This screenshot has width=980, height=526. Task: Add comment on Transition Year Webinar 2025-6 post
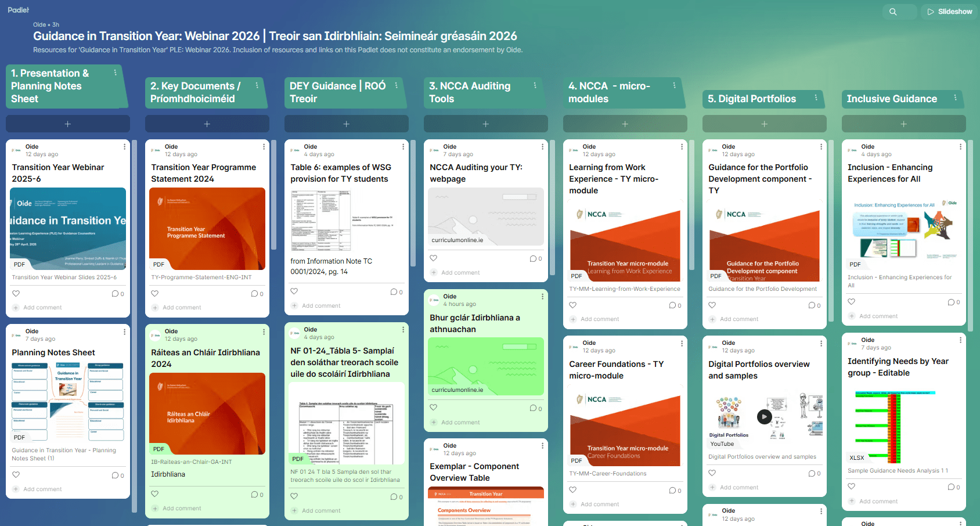pos(42,308)
